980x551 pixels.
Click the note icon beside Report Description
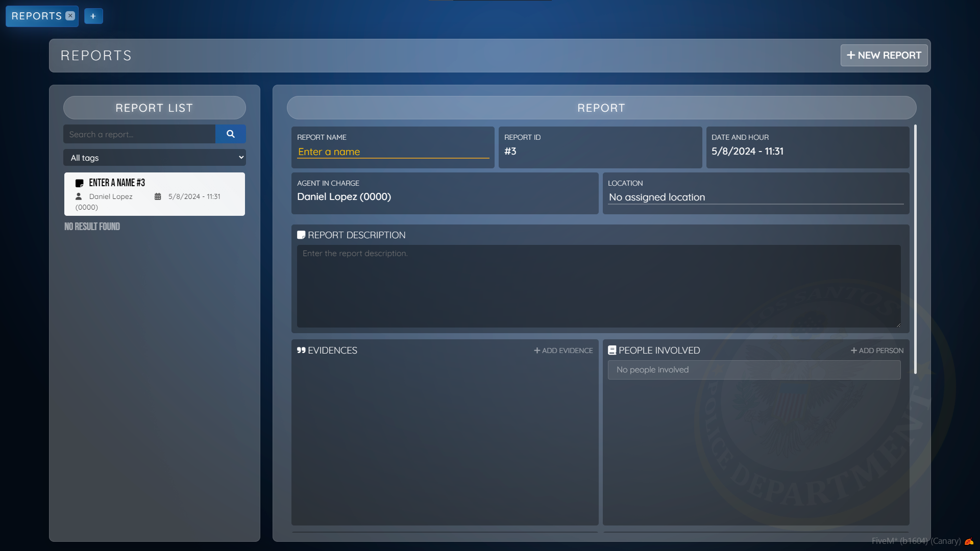(x=301, y=235)
